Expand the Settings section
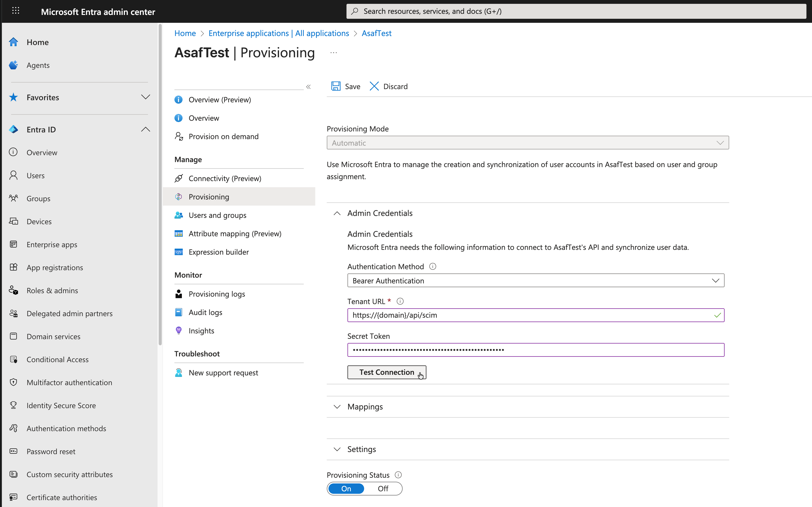Screen dimensions: 812x507 click(362, 449)
